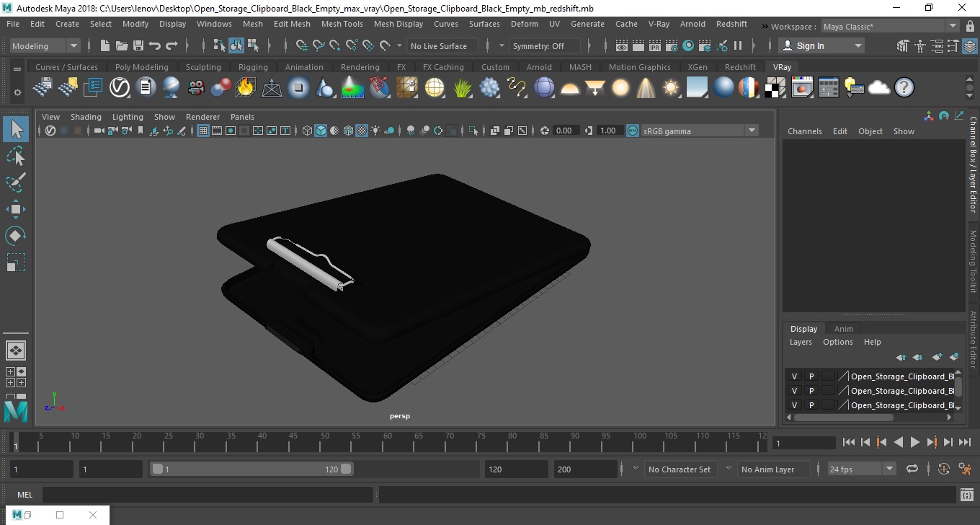The height and width of the screenshot is (525, 980).
Task: Click frame 60 on the time slider
Action: tap(388, 441)
